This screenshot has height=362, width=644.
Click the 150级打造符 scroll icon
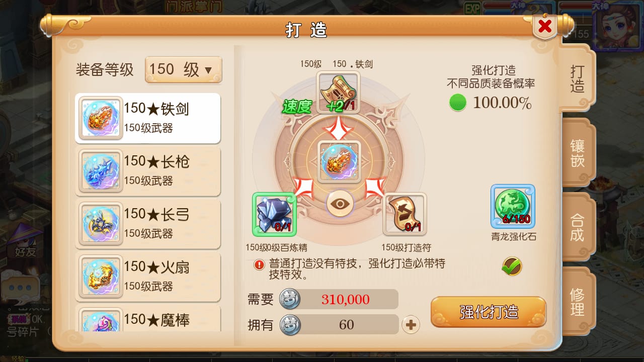(x=405, y=214)
